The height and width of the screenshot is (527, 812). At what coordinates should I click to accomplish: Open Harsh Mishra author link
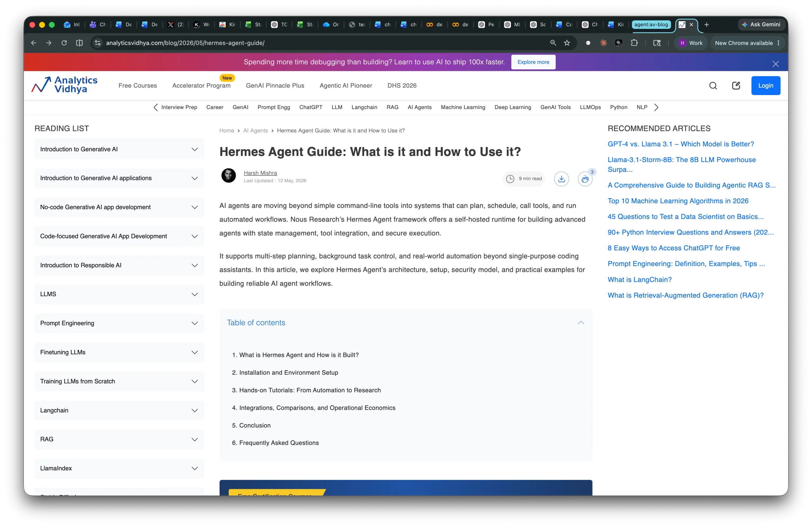[x=260, y=173]
